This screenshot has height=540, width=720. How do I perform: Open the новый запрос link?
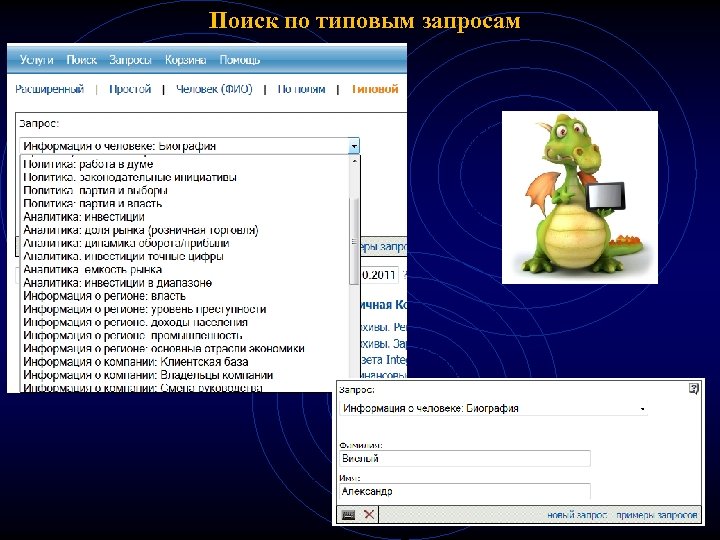point(577,515)
